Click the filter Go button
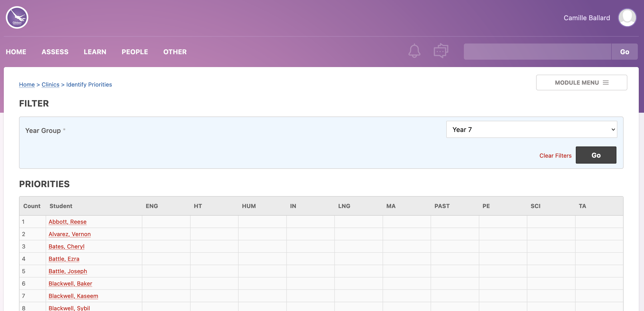 [x=596, y=155]
